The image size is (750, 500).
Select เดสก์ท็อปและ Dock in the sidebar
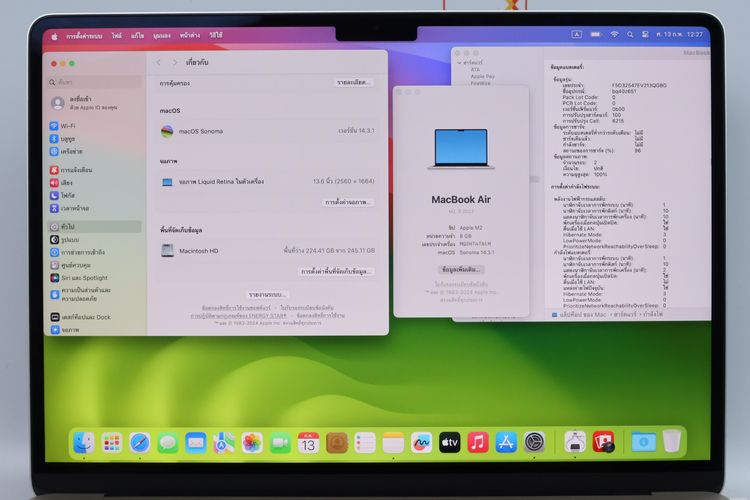95,317
